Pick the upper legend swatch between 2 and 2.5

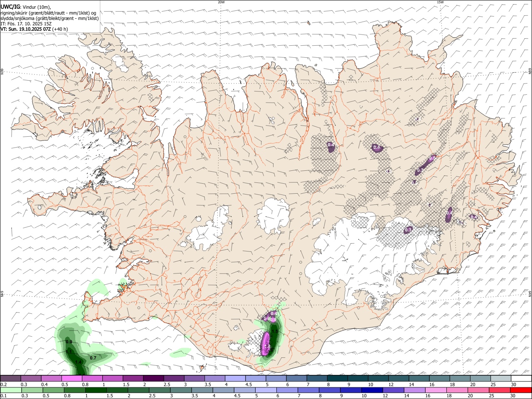(153, 378)
